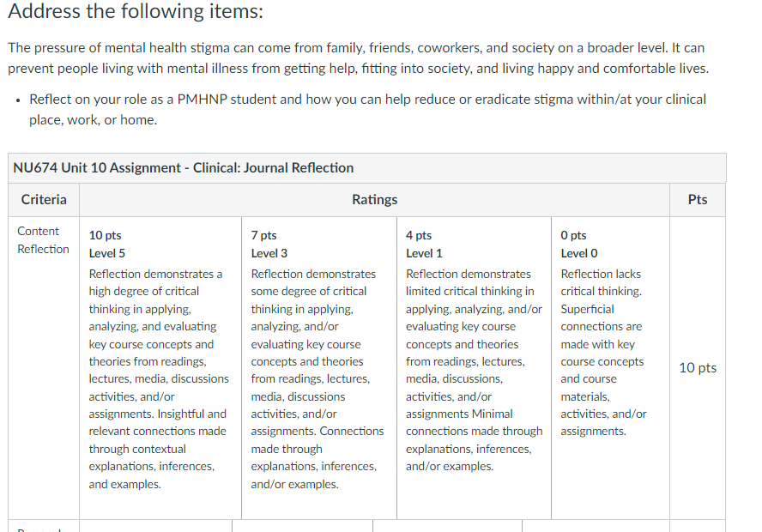Choose the 10 pts Level 5 rating

point(160,368)
